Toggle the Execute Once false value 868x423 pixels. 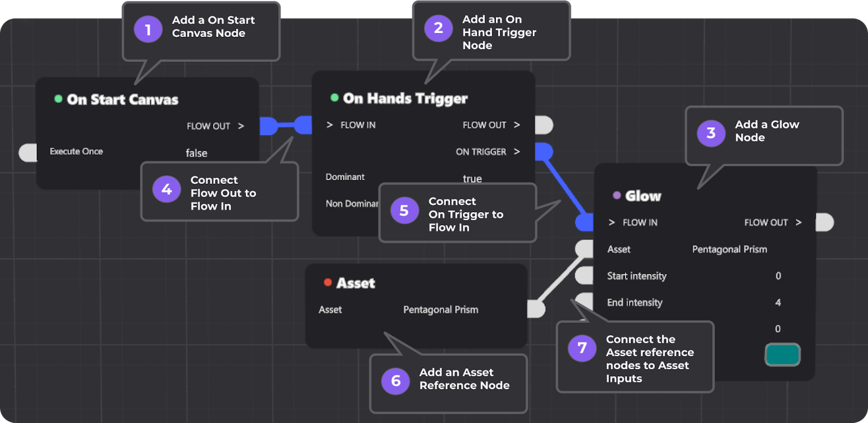(x=196, y=153)
